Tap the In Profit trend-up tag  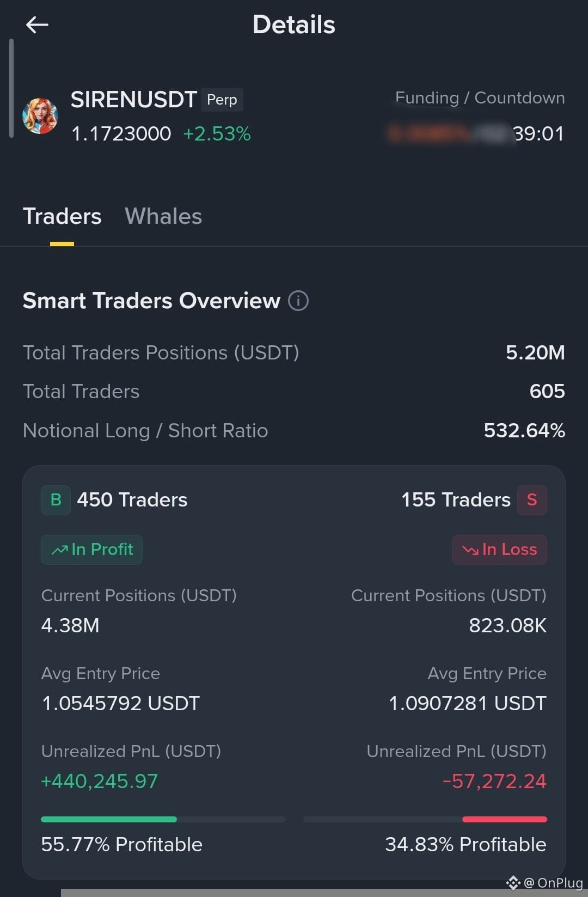pyautogui.click(x=91, y=550)
